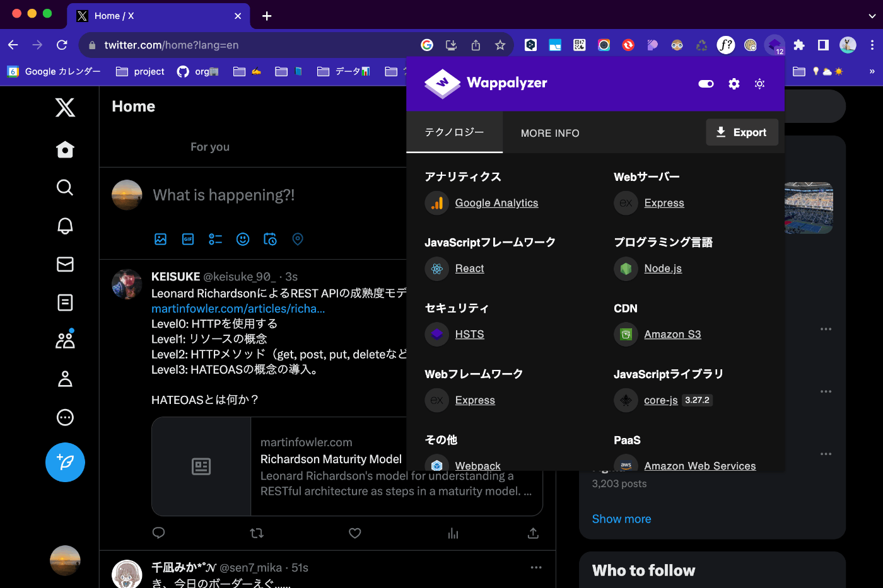Open Express under Webサーバー
This screenshot has height=588, width=883.
(664, 203)
